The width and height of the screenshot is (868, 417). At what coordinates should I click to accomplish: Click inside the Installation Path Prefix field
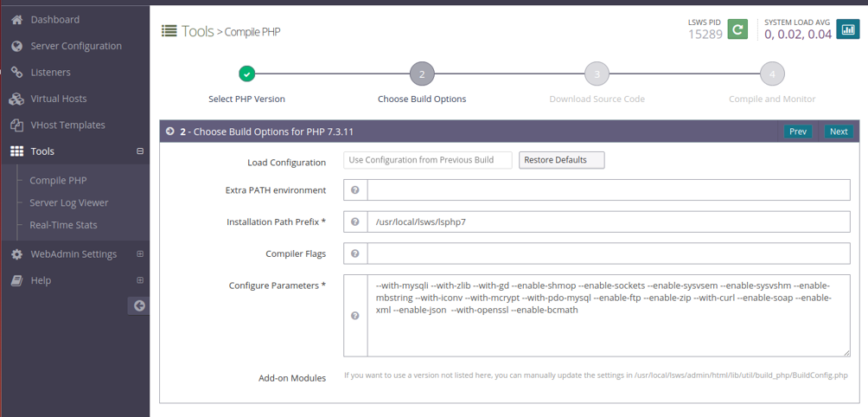coord(609,222)
